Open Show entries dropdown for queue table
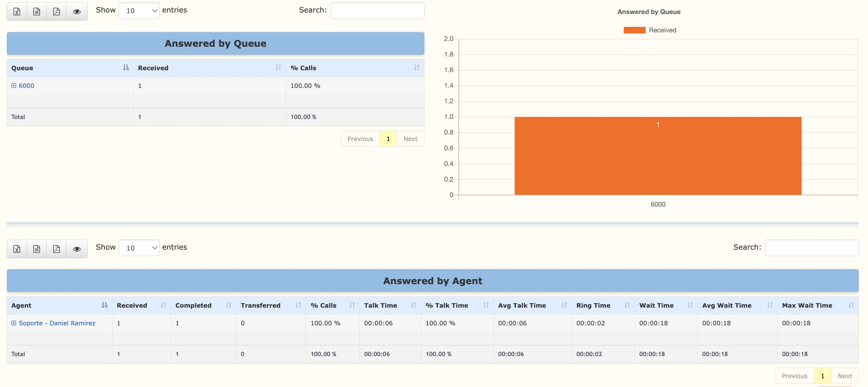Image resolution: width=868 pixels, height=387 pixels. (x=138, y=10)
